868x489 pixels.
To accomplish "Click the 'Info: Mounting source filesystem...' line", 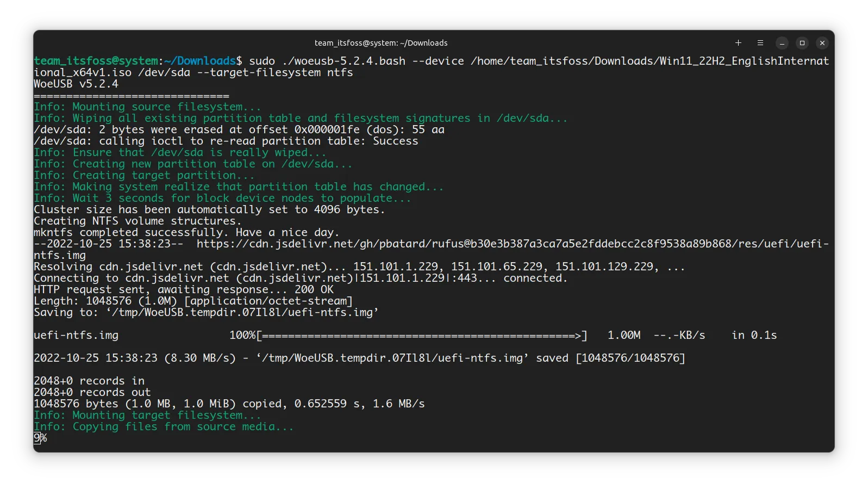I will (147, 107).
